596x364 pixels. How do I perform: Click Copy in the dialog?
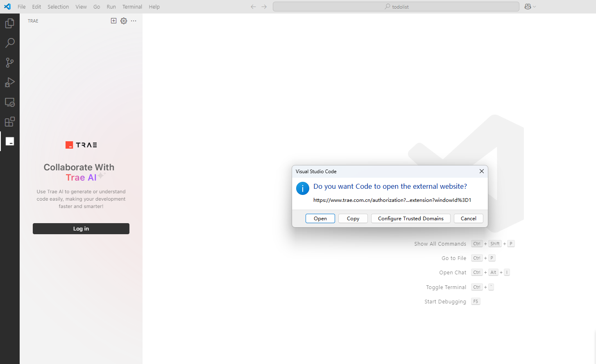tap(353, 219)
